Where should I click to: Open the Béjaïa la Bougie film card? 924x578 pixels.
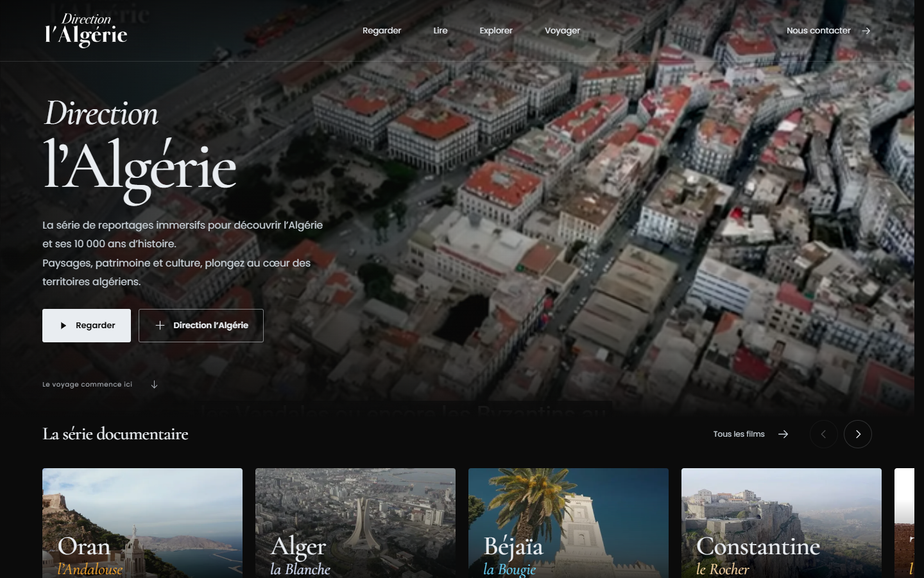coord(569,523)
